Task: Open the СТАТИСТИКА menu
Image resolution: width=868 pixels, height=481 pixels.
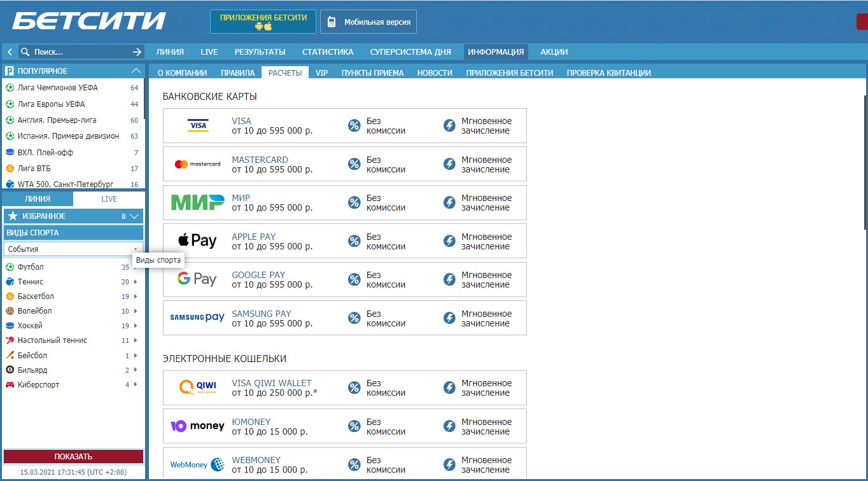Action: coord(328,52)
